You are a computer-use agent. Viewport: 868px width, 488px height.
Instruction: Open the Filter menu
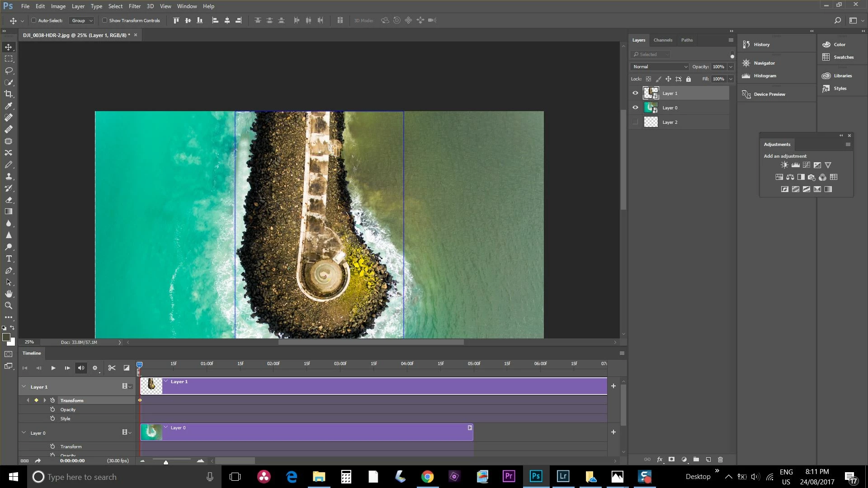coord(134,6)
